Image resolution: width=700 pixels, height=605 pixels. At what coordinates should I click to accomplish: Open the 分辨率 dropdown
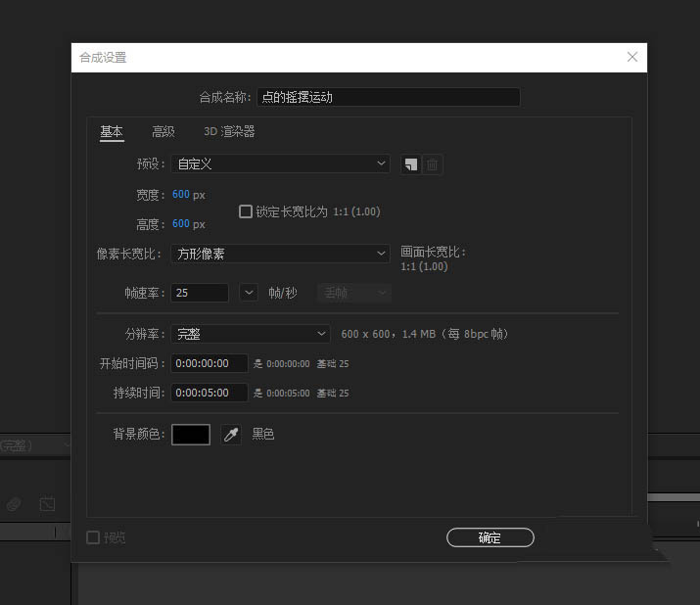[251, 334]
